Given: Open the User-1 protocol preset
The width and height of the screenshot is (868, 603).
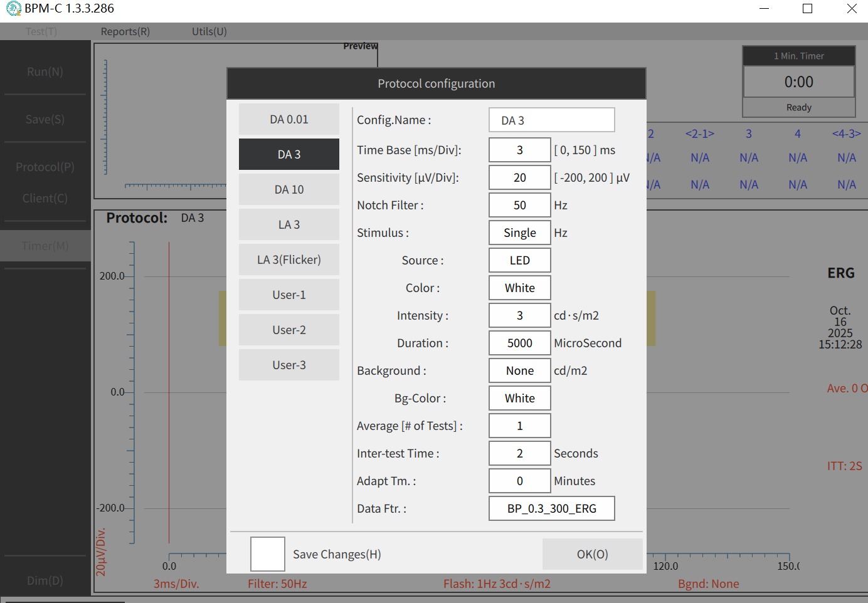Looking at the screenshot, I should pyautogui.click(x=289, y=295).
